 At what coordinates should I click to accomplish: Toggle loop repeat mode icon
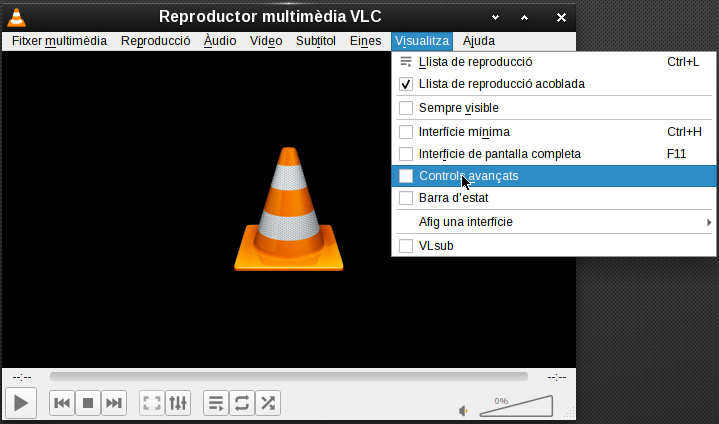click(242, 403)
